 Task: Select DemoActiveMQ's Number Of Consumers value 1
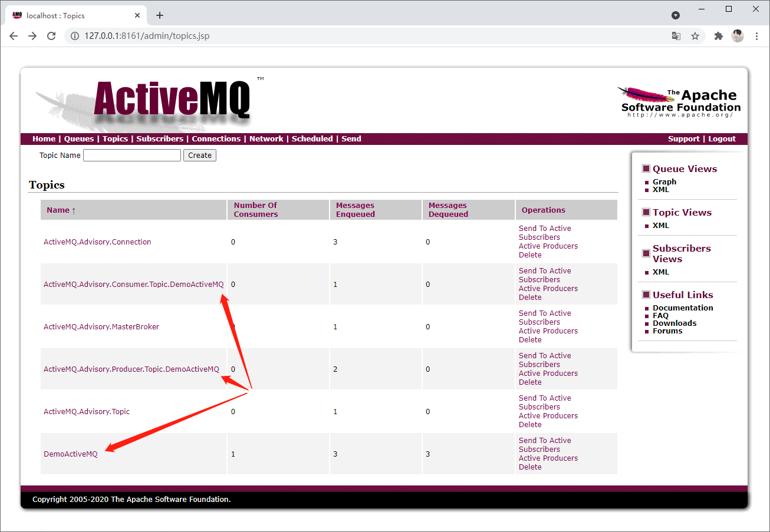pos(233,454)
